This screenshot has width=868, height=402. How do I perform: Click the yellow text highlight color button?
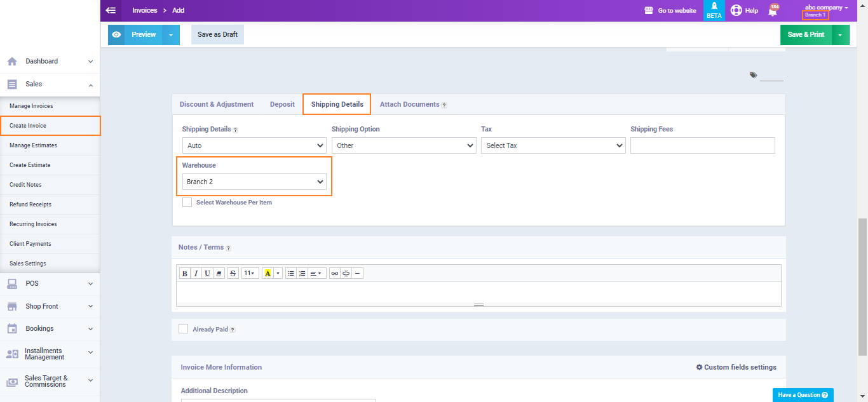(x=268, y=274)
